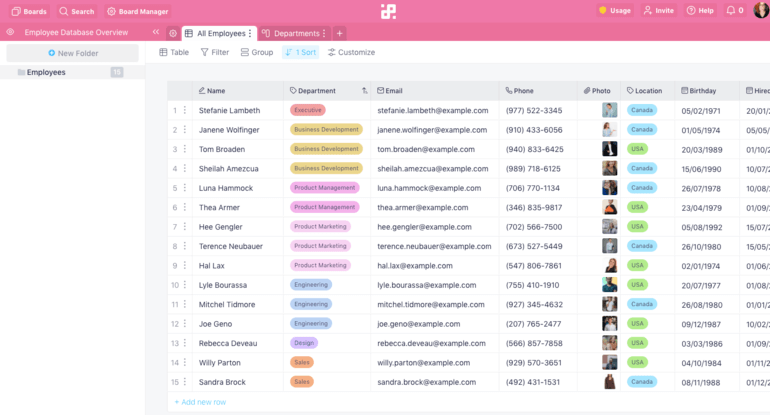
Task: Open All Employees tab options menu
Action: pos(250,33)
